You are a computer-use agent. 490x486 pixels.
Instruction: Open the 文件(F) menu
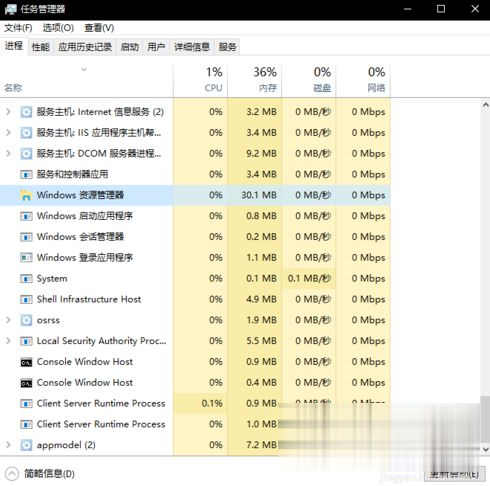18,28
